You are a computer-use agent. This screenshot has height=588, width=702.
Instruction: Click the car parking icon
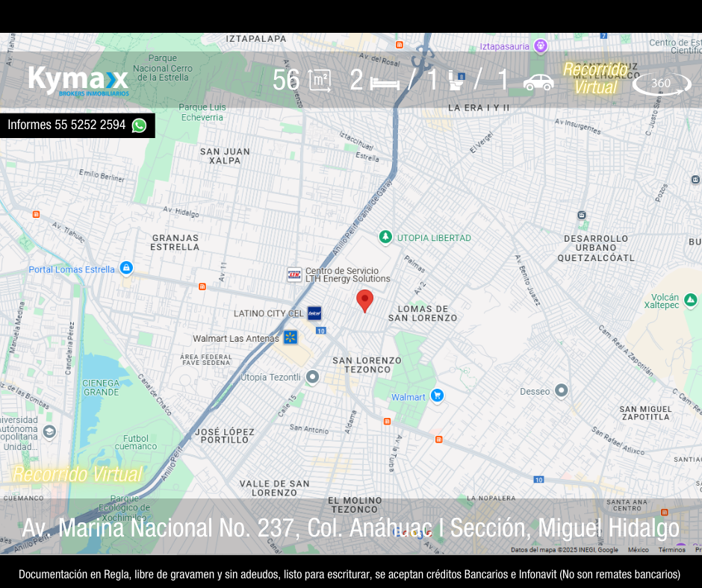(x=538, y=82)
